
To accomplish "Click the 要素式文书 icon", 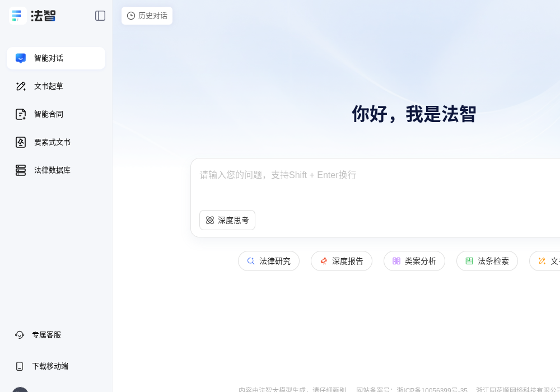I will (x=21, y=142).
